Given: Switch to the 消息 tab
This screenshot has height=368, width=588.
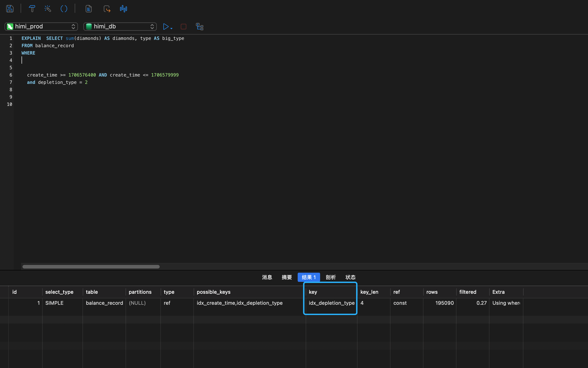Looking at the screenshot, I should coord(267,277).
